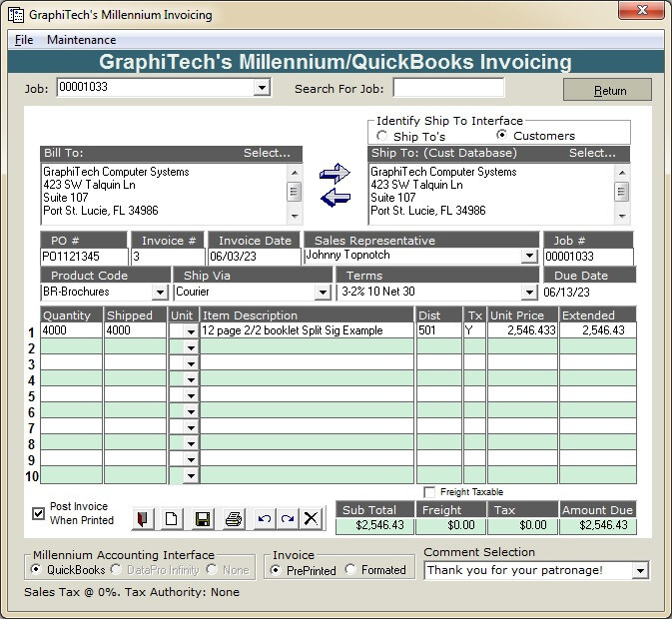Click the Ship To address scrollbar thumb
Screen dimensions: 672x619
click(622, 191)
